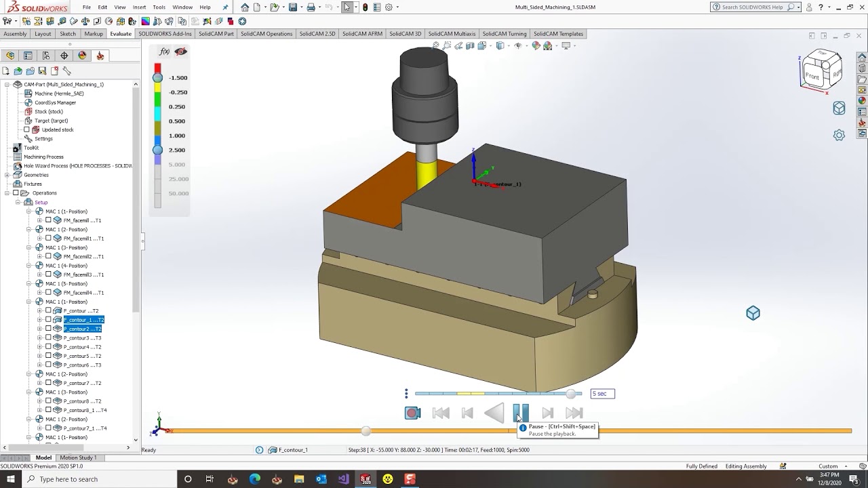Tick the P_contour5 ...T2 checkbox
Screen dimensions: 868x488
pos(48,356)
